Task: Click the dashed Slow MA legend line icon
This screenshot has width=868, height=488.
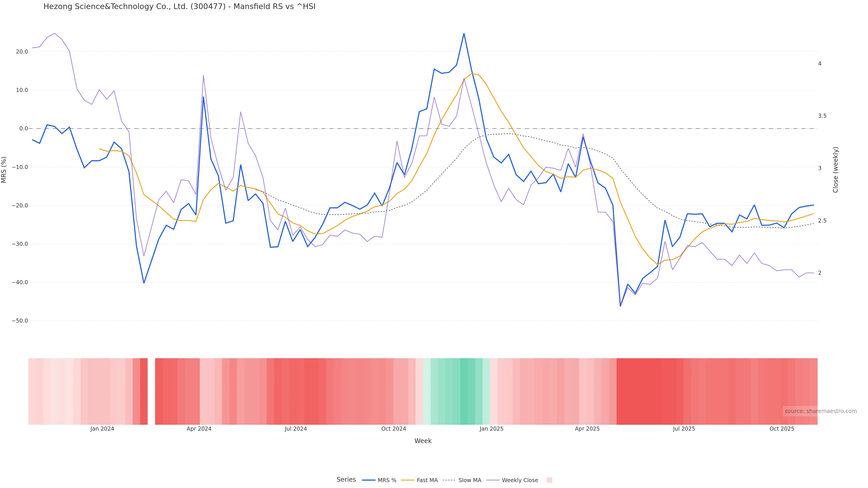Action: 449,480
